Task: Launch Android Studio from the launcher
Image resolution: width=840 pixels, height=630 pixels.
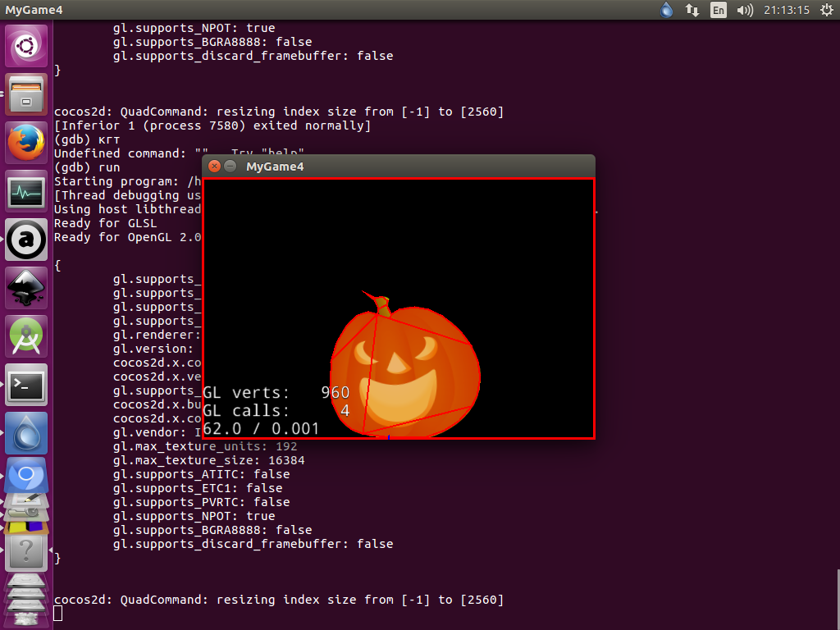Action: 26,336
